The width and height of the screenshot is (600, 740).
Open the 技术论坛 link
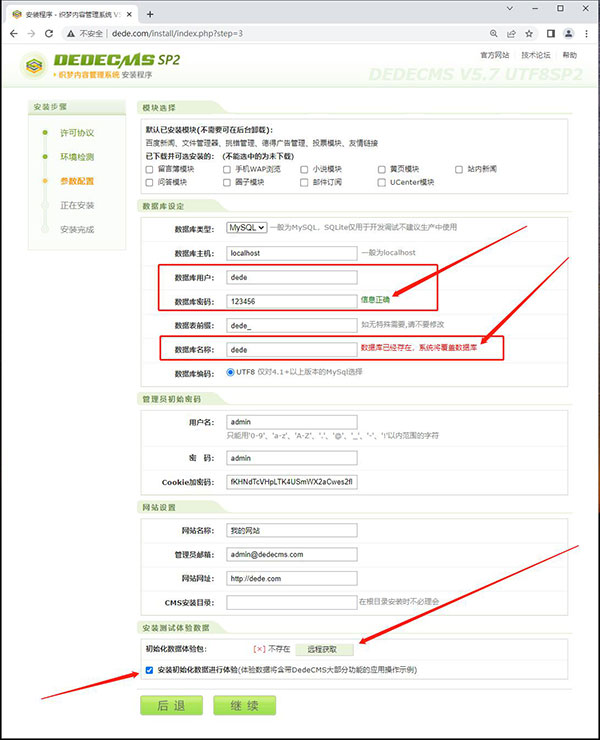coord(536,55)
